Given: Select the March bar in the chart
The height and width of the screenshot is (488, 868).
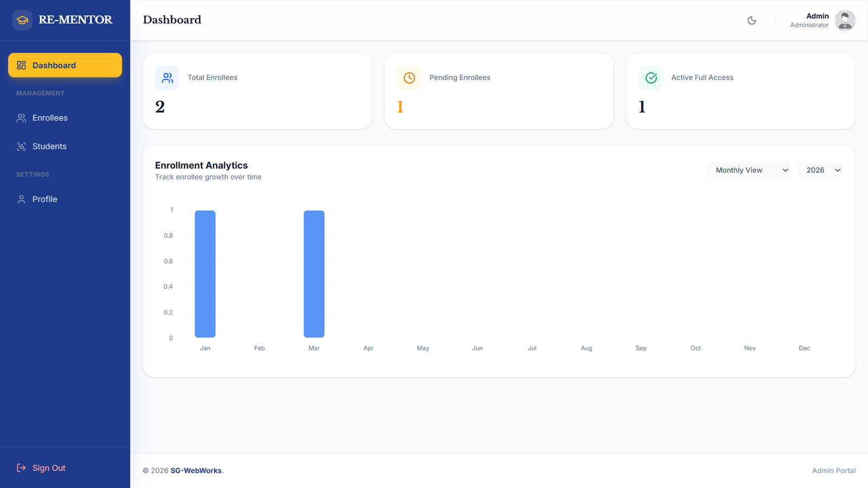Looking at the screenshot, I should point(314,274).
